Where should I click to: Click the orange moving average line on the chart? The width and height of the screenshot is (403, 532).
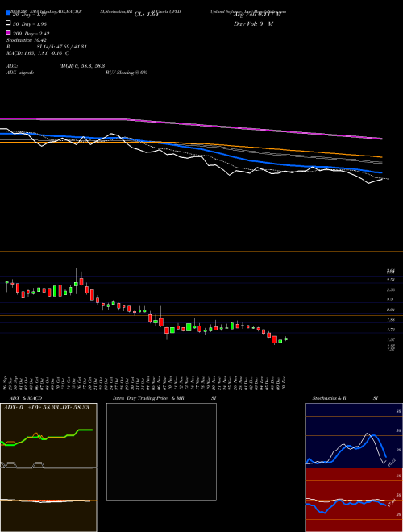pyautogui.click(x=272, y=148)
